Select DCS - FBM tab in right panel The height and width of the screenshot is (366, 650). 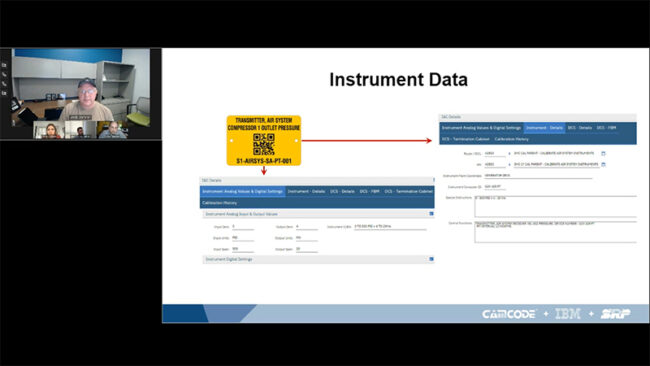click(606, 128)
